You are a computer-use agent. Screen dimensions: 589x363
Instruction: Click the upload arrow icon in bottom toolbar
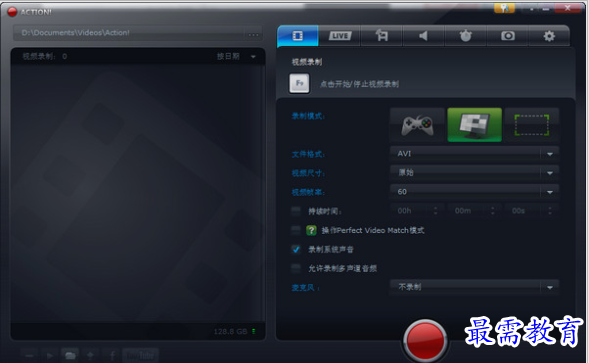(x=90, y=355)
